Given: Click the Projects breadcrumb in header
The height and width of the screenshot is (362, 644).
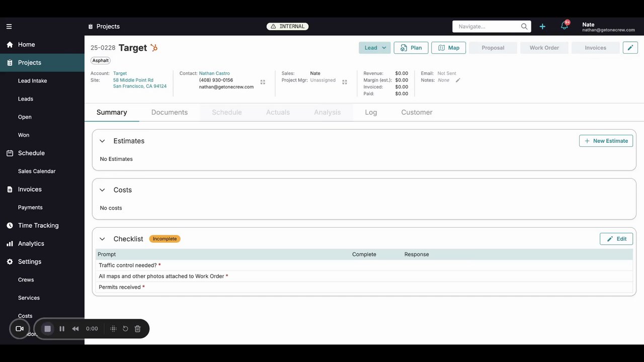Looking at the screenshot, I should 104,27.
